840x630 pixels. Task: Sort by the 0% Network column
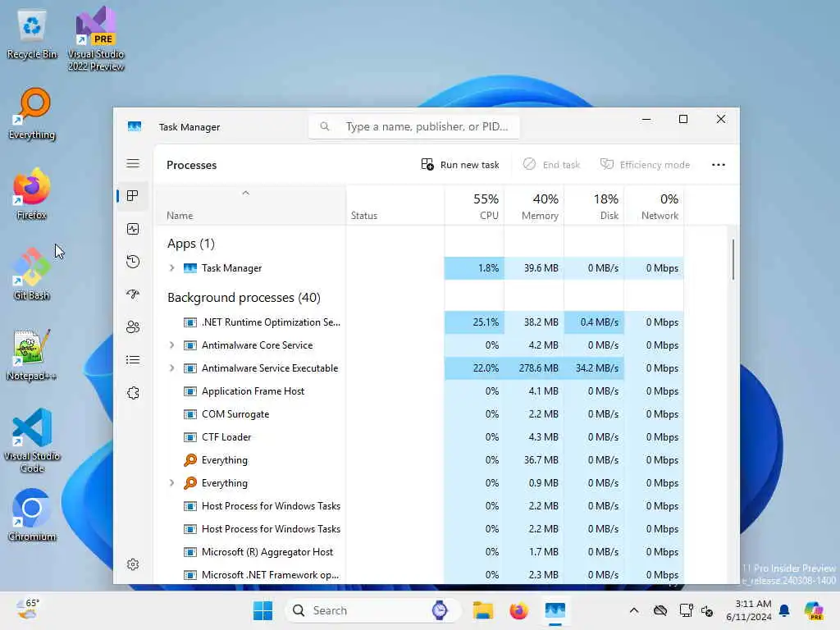[x=654, y=206]
